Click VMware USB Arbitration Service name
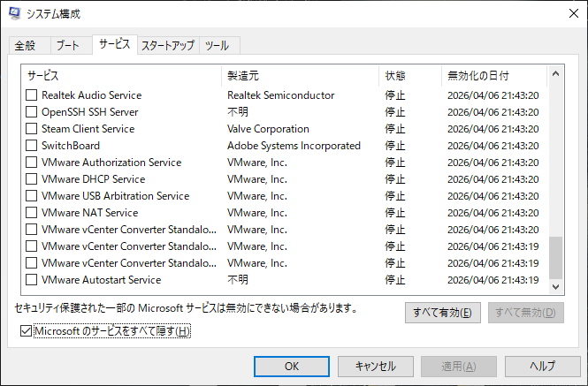This screenshot has width=588, height=386. tap(116, 196)
